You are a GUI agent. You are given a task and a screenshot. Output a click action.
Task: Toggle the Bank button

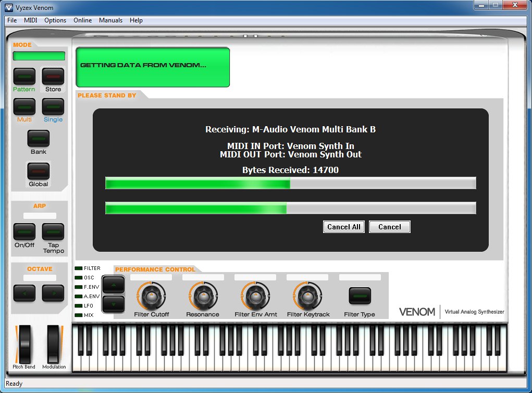[x=39, y=139]
